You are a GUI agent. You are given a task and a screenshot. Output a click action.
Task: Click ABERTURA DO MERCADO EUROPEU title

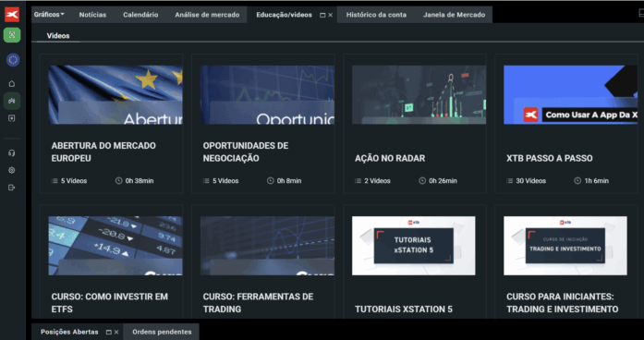pyautogui.click(x=103, y=152)
